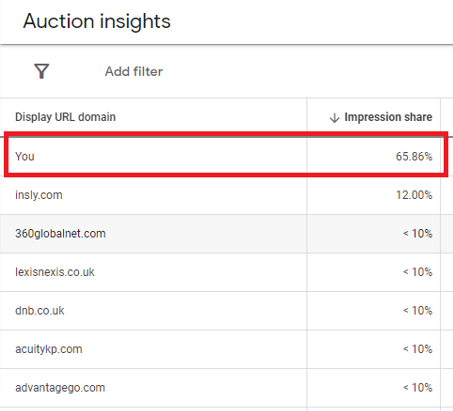Click the < 10% value for acuitykp.com
453x411 pixels.
(x=418, y=349)
